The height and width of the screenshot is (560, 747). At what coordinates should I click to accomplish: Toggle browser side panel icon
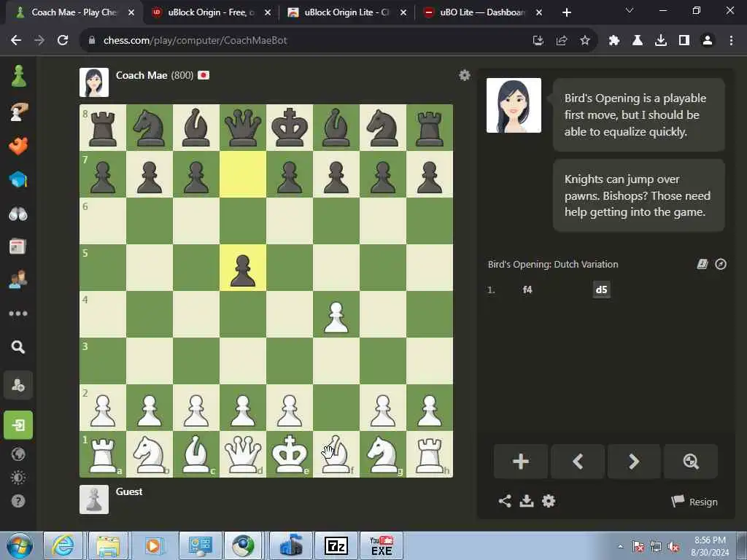point(684,41)
